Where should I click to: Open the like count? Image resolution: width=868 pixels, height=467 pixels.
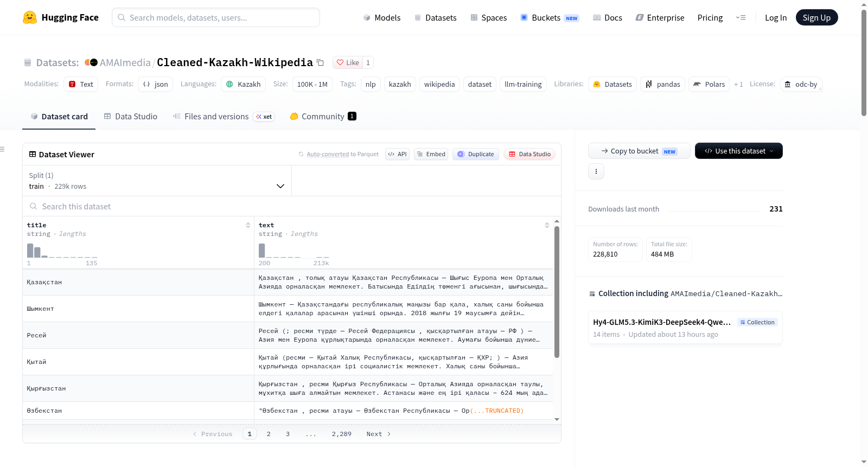(x=368, y=62)
